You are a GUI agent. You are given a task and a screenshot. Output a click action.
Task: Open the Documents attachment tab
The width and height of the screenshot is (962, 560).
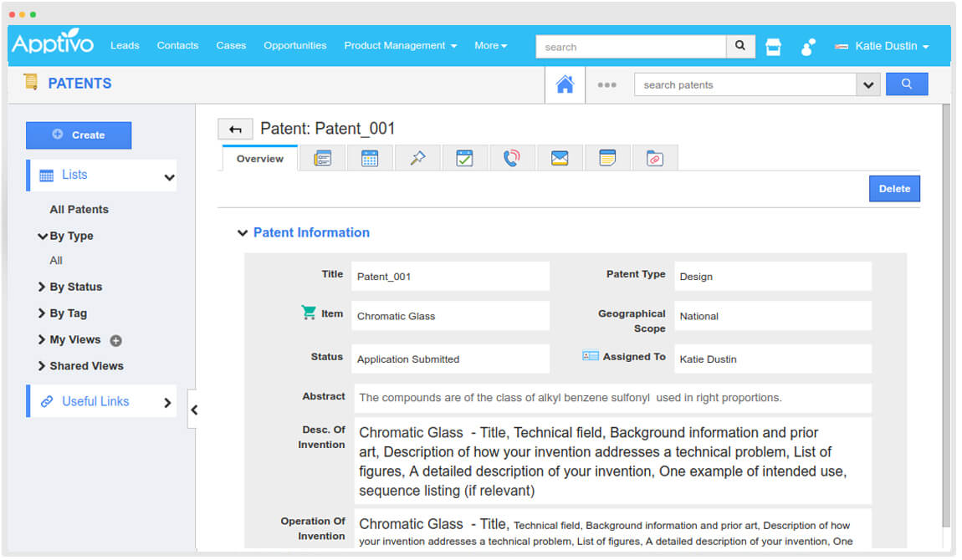pyautogui.click(x=655, y=157)
